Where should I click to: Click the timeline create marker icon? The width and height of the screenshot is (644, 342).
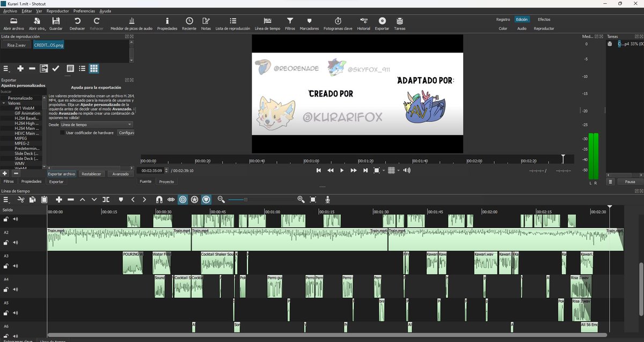[x=121, y=199]
